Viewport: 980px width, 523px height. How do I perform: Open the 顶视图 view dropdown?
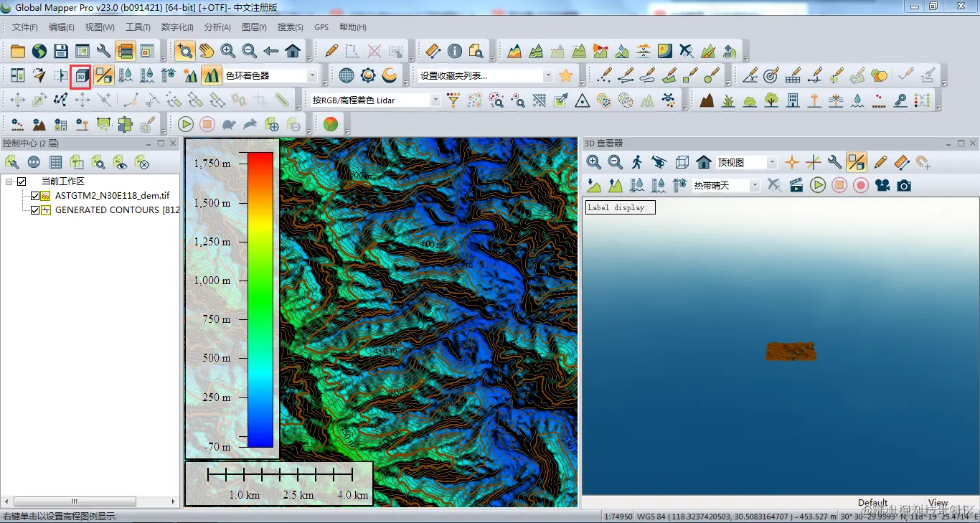tap(772, 163)
